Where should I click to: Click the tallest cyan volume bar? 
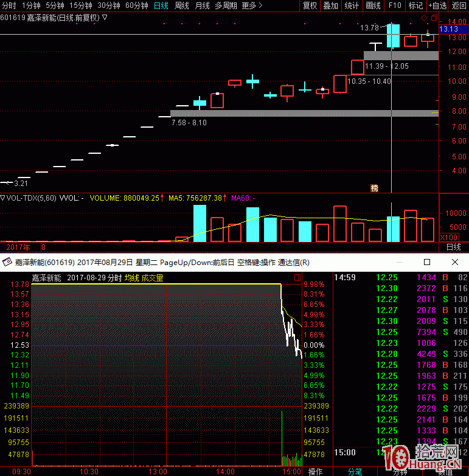[x=200, y=224]
